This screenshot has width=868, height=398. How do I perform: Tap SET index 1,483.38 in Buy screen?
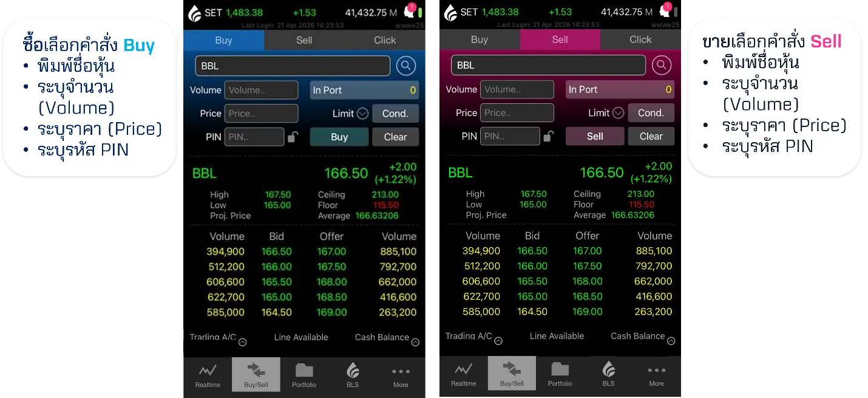click(x=245, y=12)
